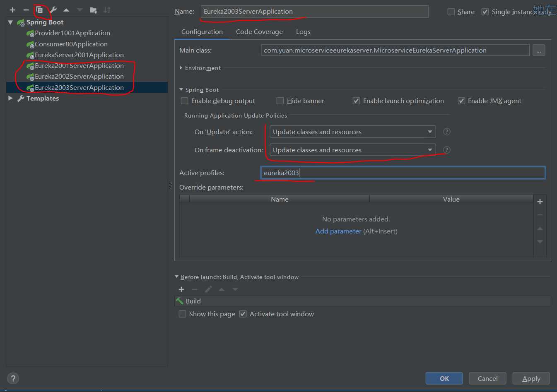Viewport: 557px width, 392px height.
Task: Click the Value column header in the parameters table
Action: 451,199
